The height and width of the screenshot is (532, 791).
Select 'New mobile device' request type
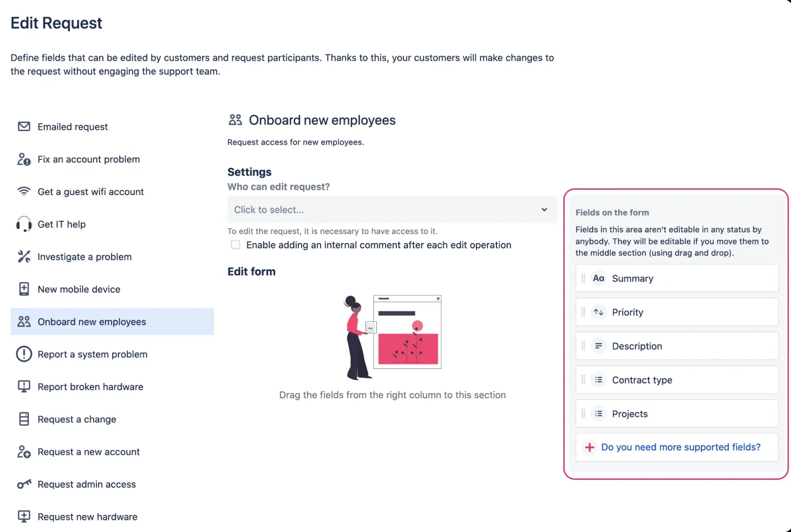click(79, 289)
